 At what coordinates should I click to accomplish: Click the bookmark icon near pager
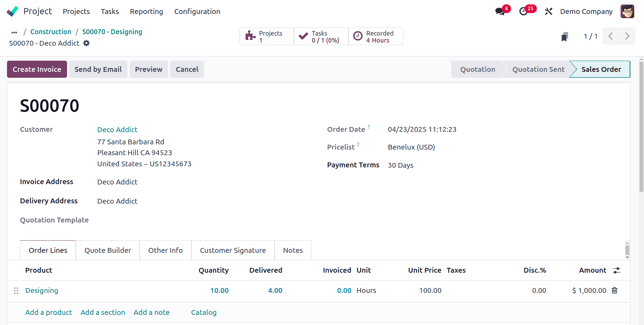click(565, 37)
